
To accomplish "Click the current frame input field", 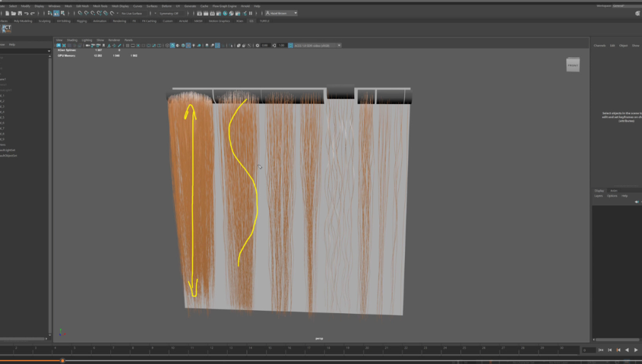I will click(x=588, y=350).
